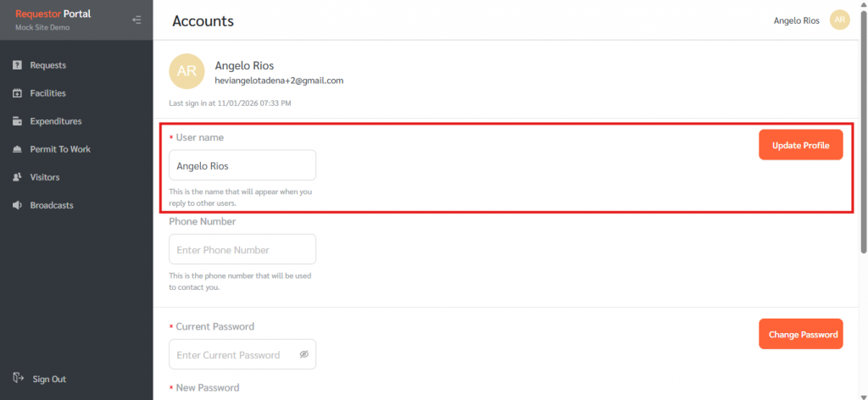Viewport: 868px width, 400px height.
Task: Go to the Broadcasts menu item
Action: (x=51, y=205)
